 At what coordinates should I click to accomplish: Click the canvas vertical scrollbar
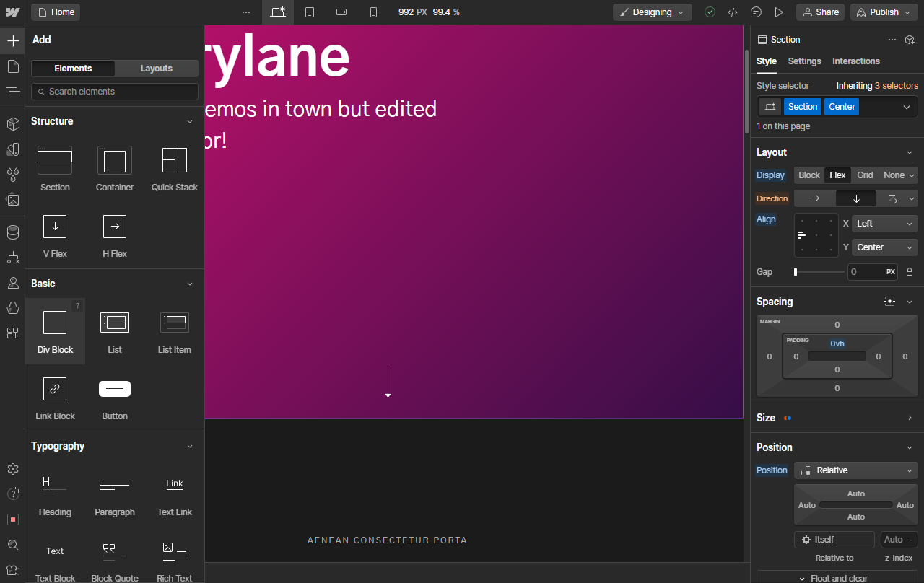(x=746, y=90)
